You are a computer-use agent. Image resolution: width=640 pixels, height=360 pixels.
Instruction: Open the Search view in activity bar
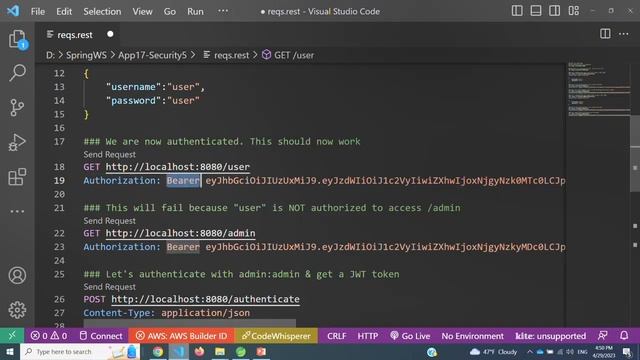click(17, 73)
